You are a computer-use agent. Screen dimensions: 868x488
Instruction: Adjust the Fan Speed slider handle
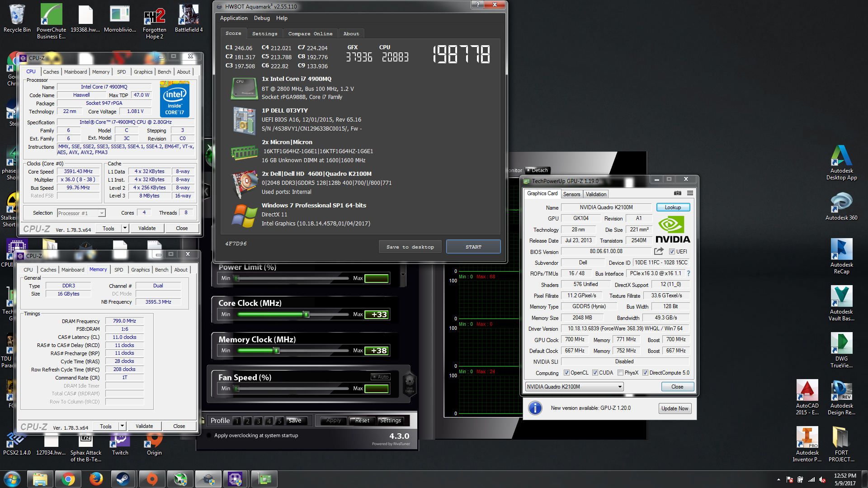[x=236, y=389]
